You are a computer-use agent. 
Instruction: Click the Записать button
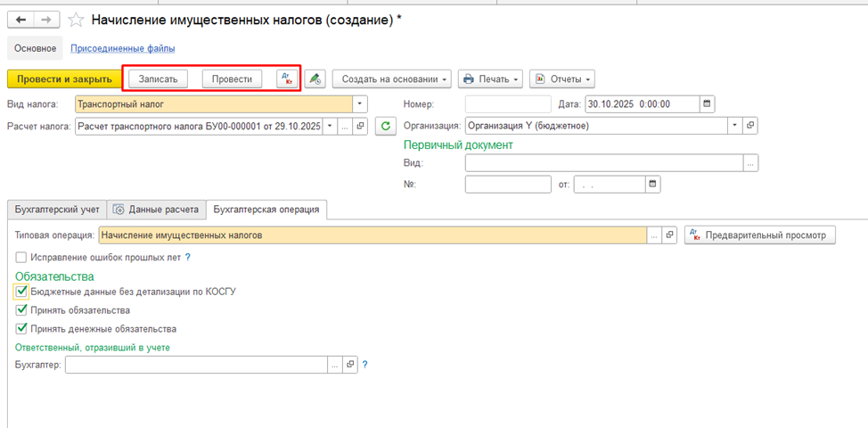click(159, 78)
